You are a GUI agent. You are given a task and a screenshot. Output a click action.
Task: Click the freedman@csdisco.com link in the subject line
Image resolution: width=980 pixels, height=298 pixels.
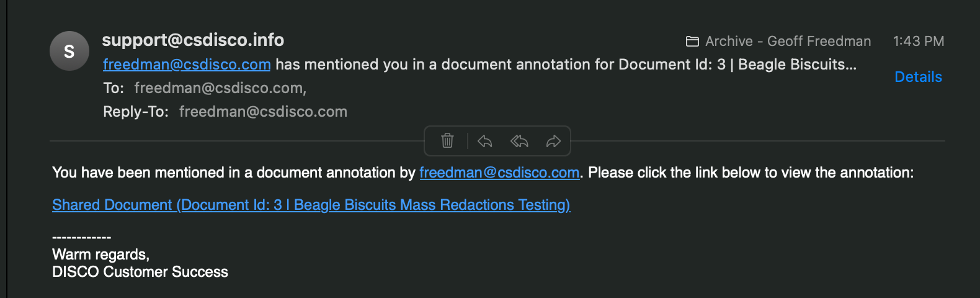click(x=187, y=65)
